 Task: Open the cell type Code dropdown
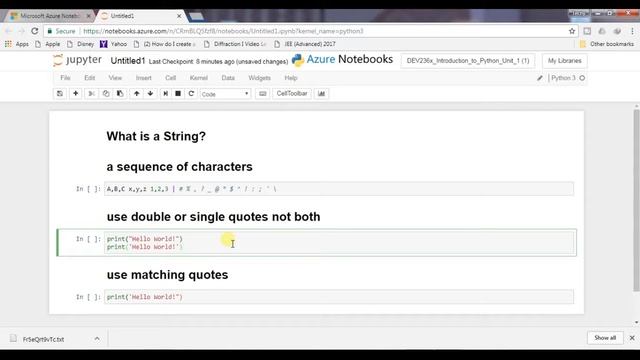pyautogui.click(x=225, y=94)
